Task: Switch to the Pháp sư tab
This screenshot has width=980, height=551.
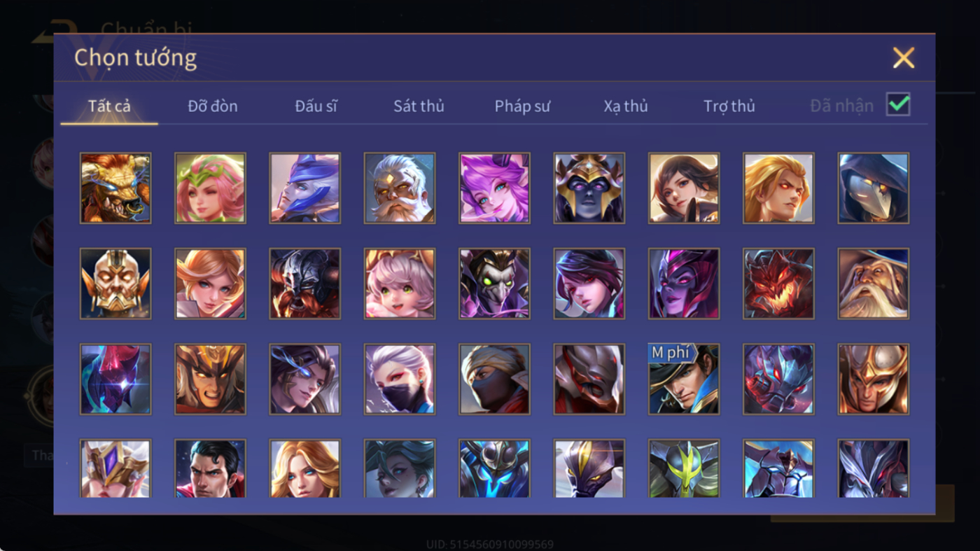Action: pyautogui.click(x=522, y=106)
